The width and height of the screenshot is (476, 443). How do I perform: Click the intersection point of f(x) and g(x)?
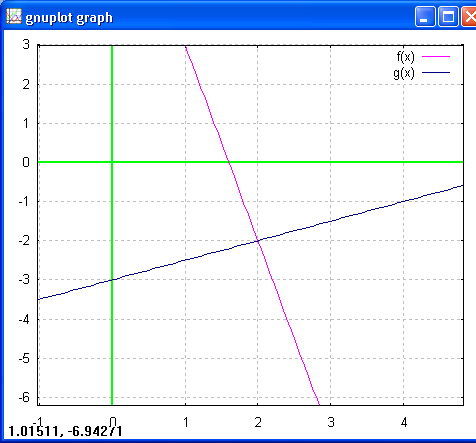(x=258, y=240)
